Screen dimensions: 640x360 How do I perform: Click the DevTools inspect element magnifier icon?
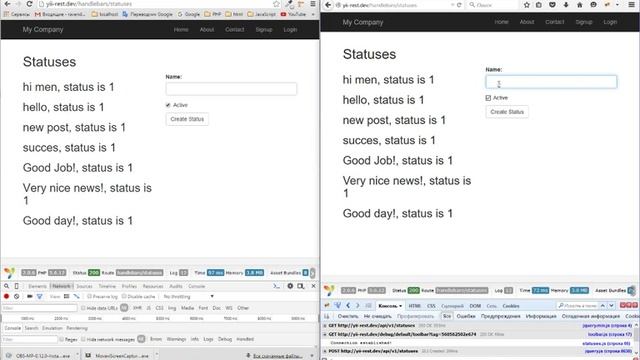click(7, 286)
